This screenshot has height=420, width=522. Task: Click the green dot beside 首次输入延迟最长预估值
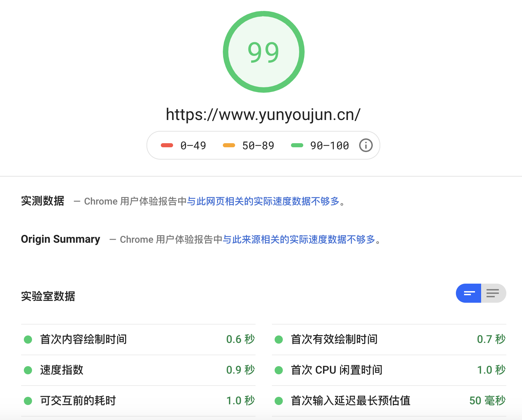pyautogui.click(x=279, y=401)
